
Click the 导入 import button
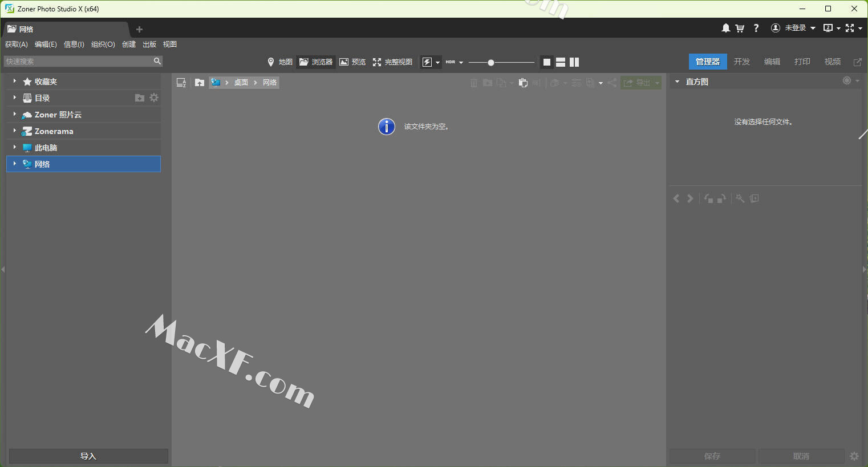(88, 456)
